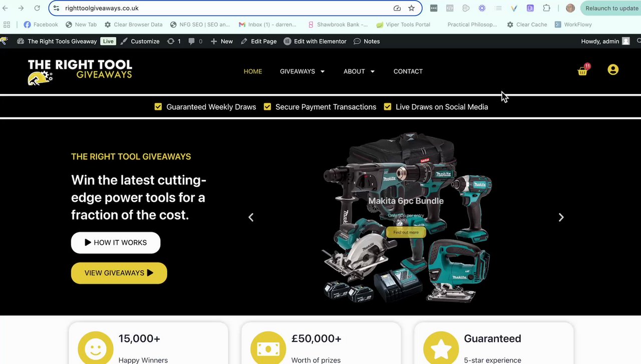Open the shopping basket icon

582,71
